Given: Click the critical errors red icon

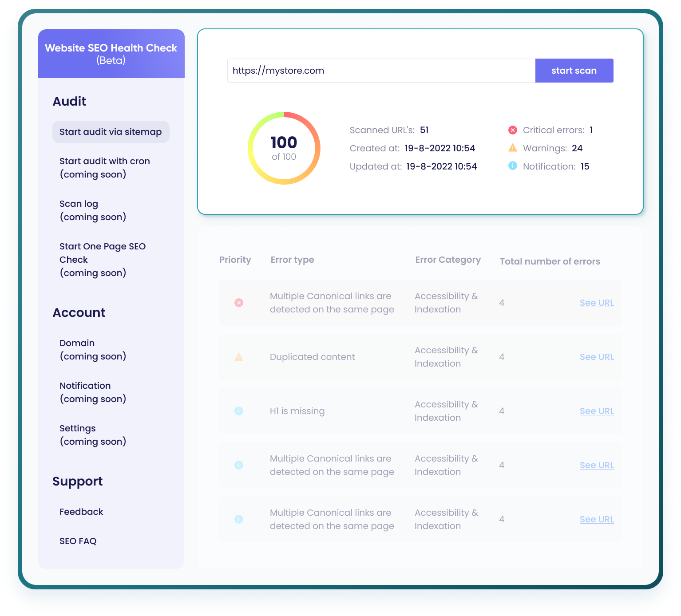Looking at the screenshot, I should coord(513,130).
